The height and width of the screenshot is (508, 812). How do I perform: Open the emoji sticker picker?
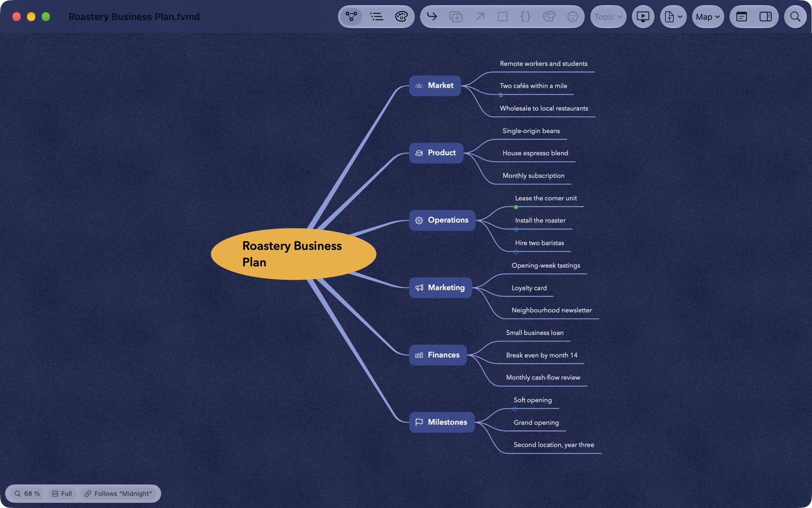[572, 17]
